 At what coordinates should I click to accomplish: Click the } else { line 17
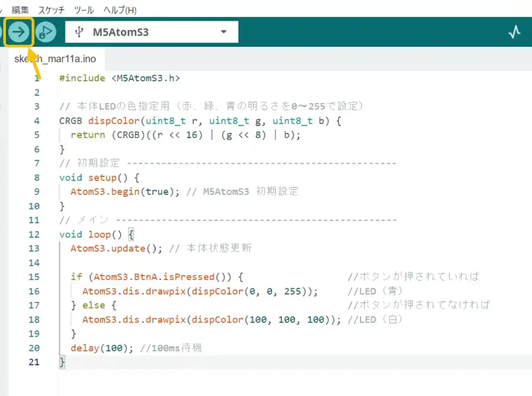pyautogui.click(x=94, y=305)
